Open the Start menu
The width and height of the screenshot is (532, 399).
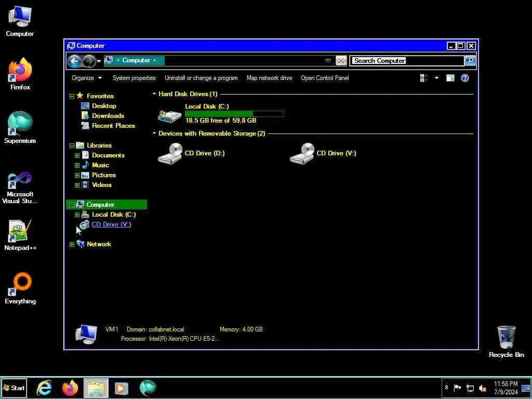pos(14,388)
